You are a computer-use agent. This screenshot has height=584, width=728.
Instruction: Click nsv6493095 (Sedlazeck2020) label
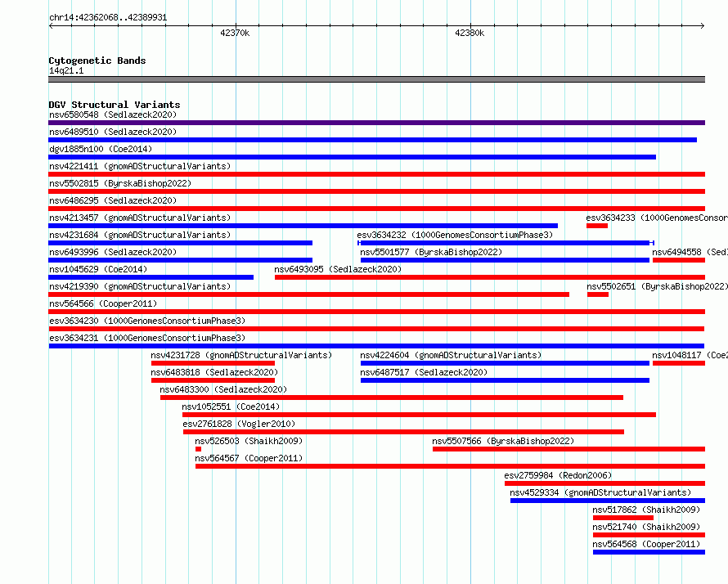point(338,269)
